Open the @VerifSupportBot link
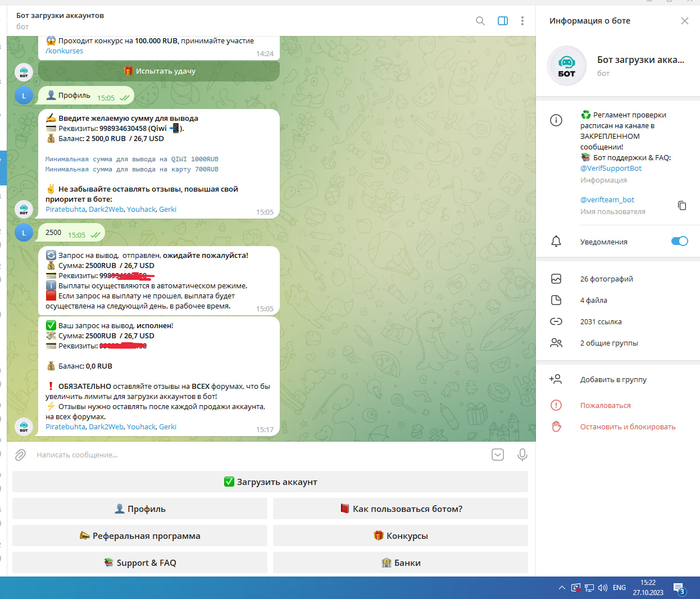This screenshot has width=700, height=599. pyautogui.click(x=611, y=168)
